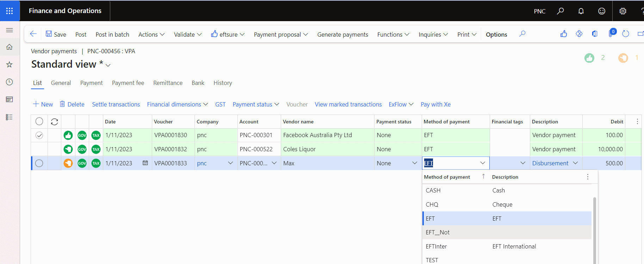
Task: Open the Disbursement description dropdown
Action: pyautogui.click(x=575, y=163)
